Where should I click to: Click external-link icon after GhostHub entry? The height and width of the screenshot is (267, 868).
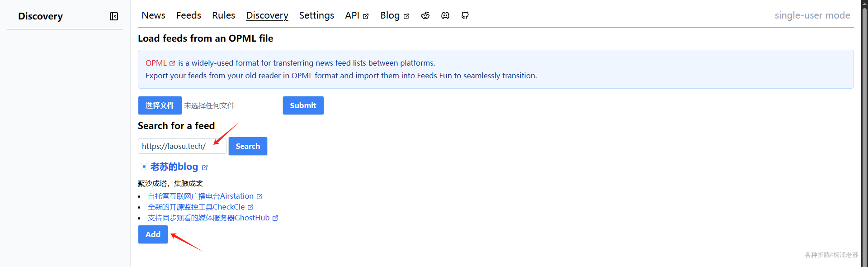(275, 218)
